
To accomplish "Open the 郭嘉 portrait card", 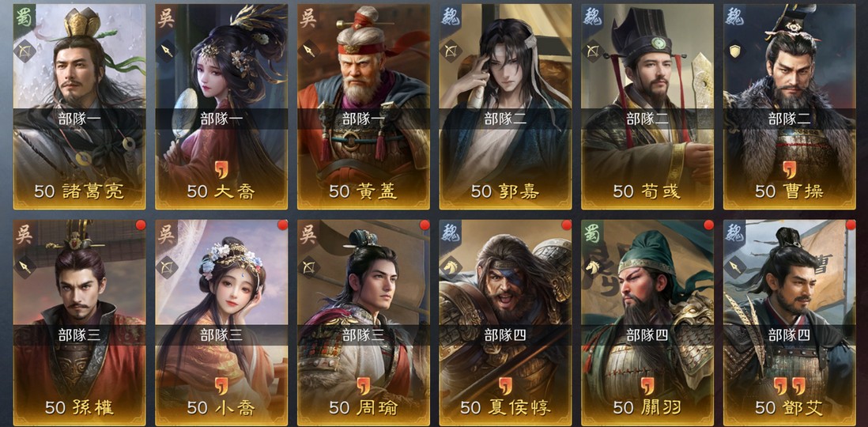I will tap(505, 107).
